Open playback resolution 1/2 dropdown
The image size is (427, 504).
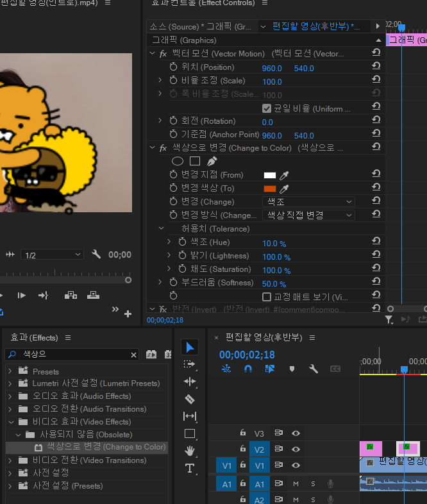(53, 255)
